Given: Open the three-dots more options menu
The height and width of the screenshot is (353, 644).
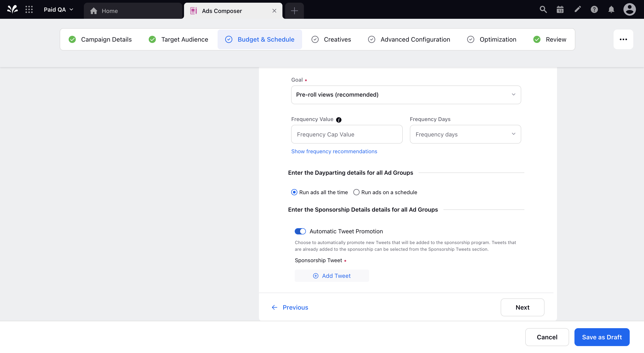Looking at the screenshot, I should (623, 39).
